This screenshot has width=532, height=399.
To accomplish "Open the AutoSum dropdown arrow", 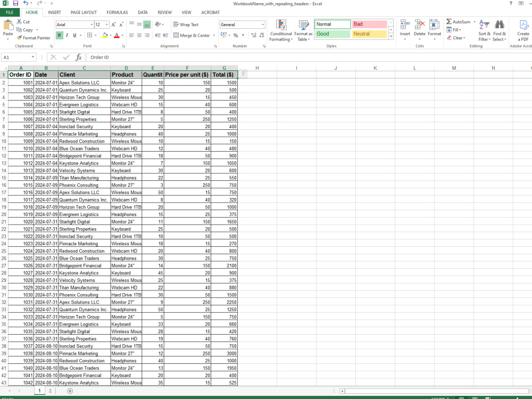I will click(475, 22).
